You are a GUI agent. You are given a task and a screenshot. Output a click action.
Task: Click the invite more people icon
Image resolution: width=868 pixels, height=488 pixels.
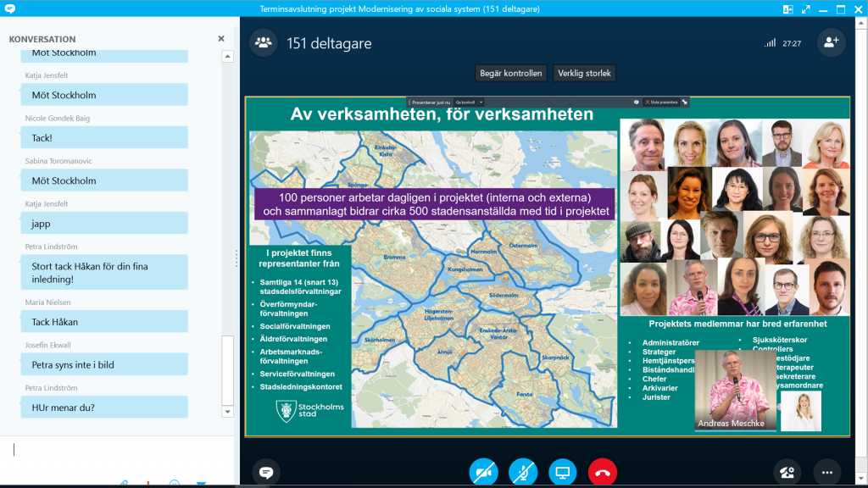[x=831, y=42]
